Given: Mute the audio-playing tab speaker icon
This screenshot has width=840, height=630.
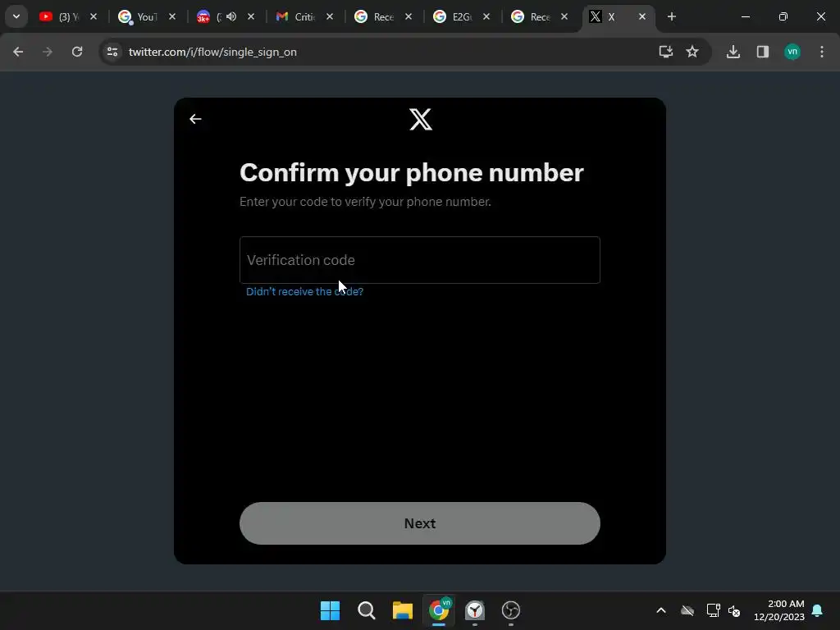Looking at the screenshot, I should pos(231,16).
